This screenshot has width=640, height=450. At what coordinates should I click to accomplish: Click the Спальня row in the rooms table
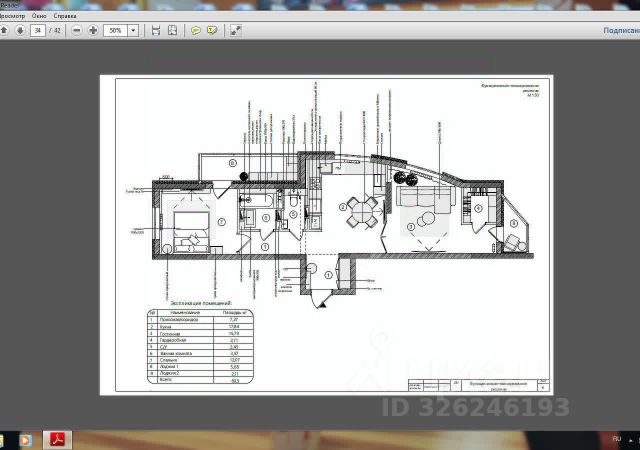click(x=200, y=360)
